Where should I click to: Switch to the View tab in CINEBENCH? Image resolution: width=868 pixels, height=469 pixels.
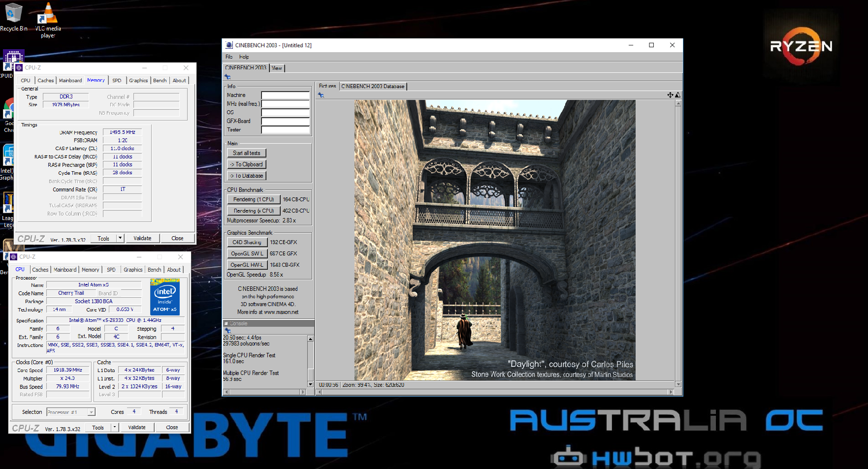tap(277, 68)
